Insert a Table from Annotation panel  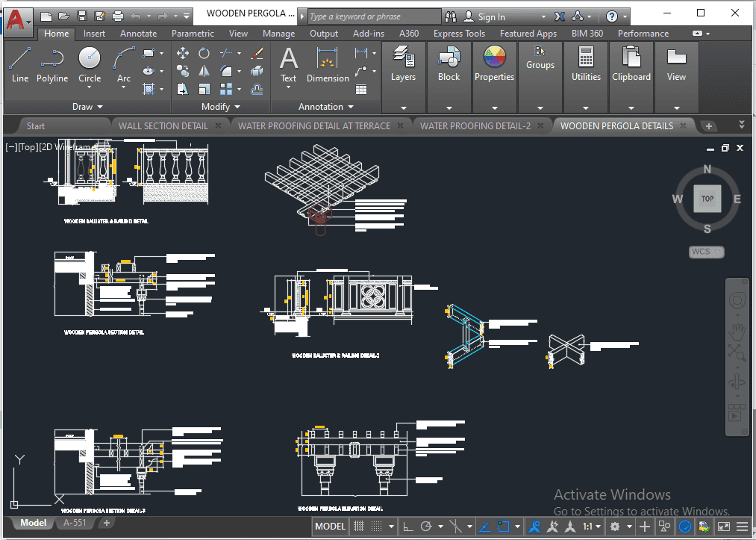361,89
